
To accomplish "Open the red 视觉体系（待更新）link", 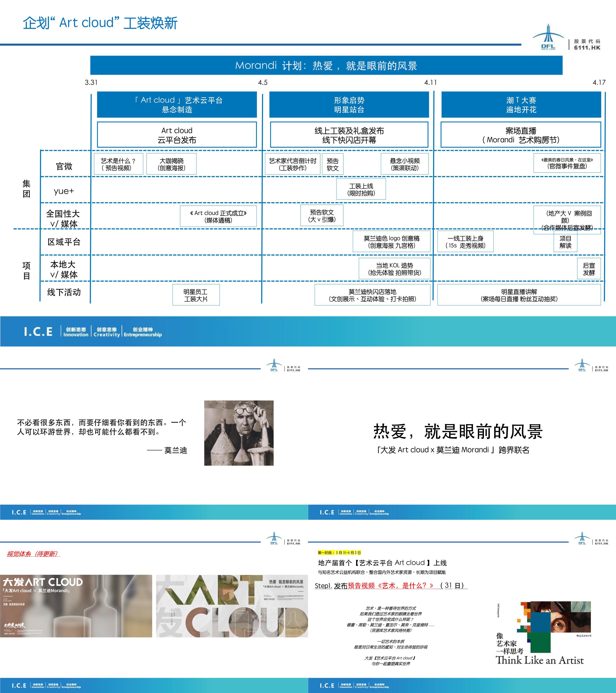I will coord(33,554).
